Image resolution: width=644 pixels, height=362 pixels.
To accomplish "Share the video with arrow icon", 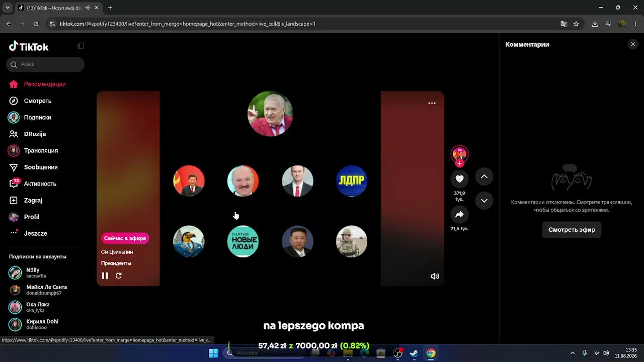I will [459, 215].
